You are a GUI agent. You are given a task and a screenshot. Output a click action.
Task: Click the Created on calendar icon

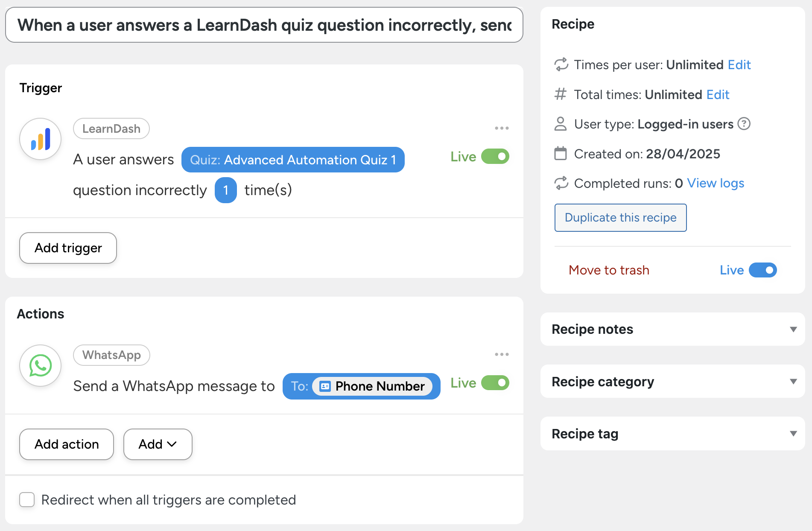coord(561,154)
